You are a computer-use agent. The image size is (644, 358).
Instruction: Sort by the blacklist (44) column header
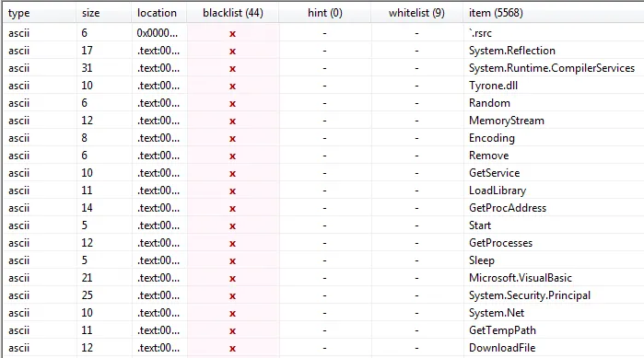coord(233,13)
